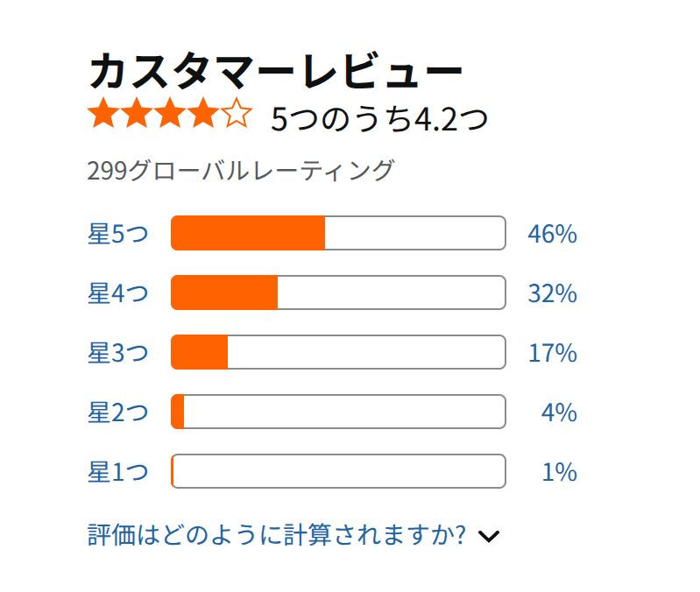Click the fourth filled orange star
Viewport: 700px width, 592px height.
click(x=203, y=112)
